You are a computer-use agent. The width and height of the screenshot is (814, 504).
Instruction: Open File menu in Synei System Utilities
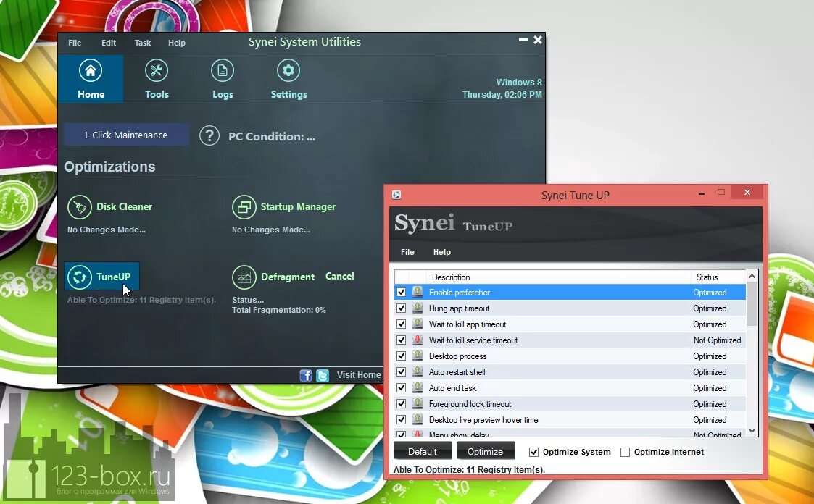pos(75,43)
